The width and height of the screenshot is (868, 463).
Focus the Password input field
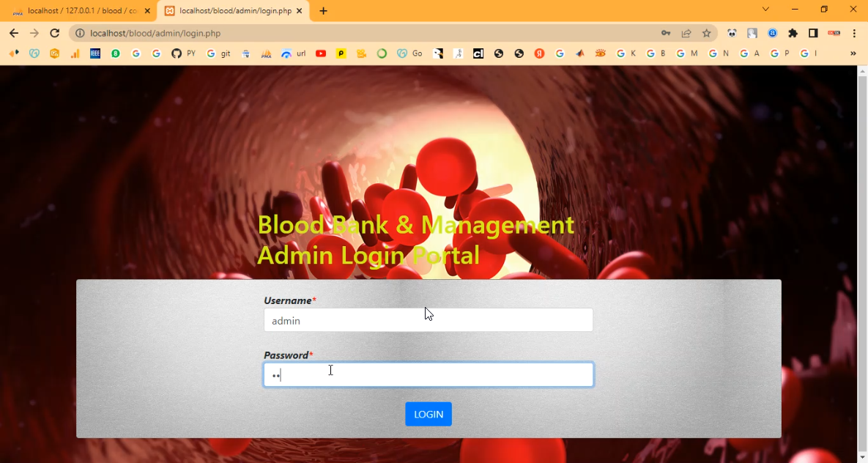428,375
